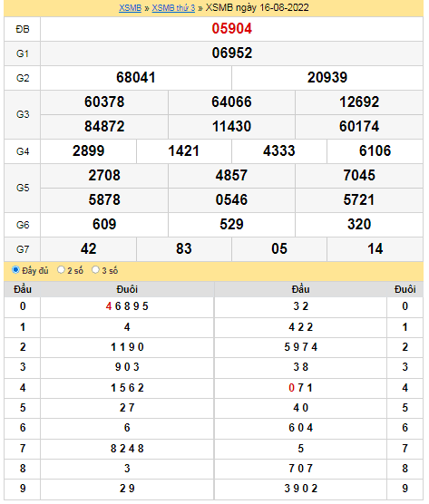Click G7 result 83

coord(183,248)
